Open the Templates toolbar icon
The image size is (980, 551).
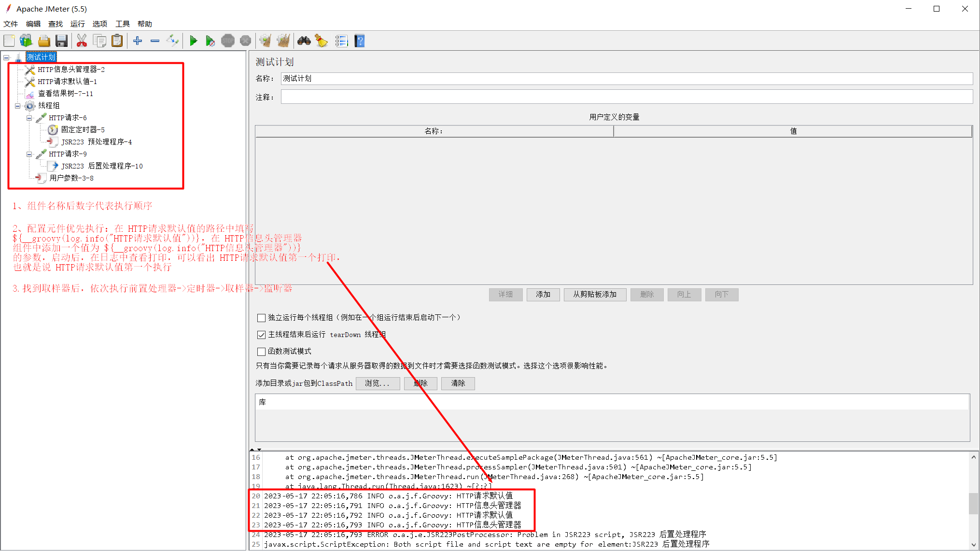pos(26,41)
